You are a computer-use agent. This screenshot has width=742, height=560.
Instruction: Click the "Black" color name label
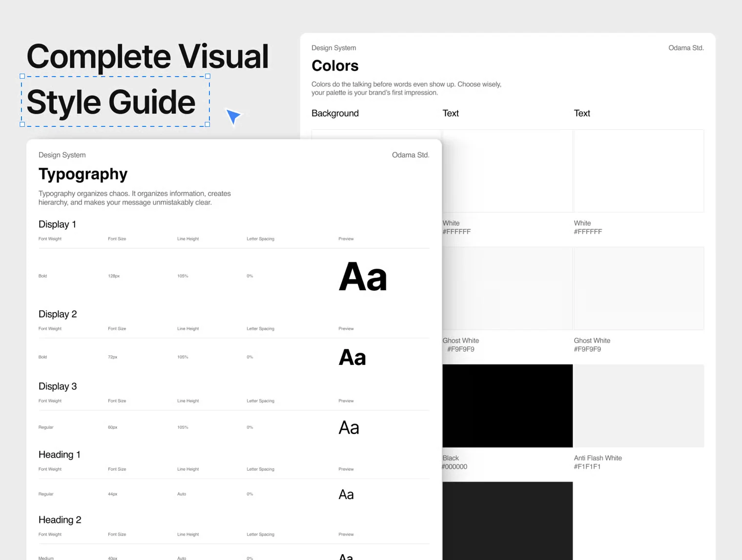(x=451, y=458)
